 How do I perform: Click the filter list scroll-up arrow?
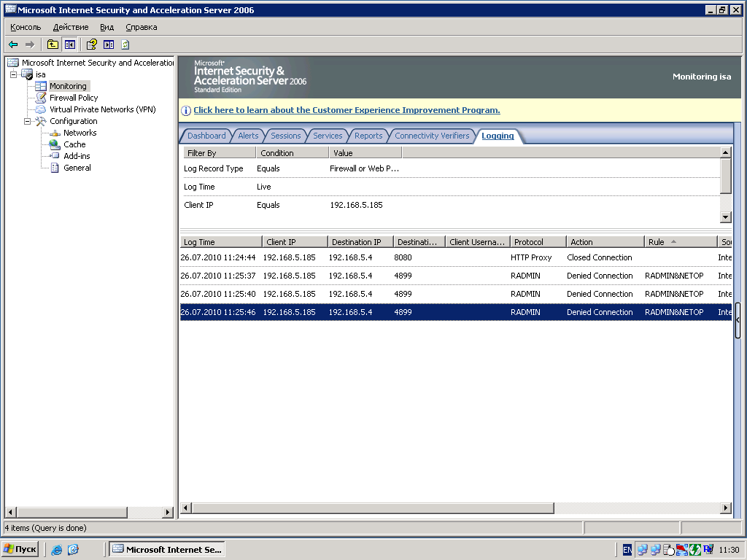pyautogui.click(x=725, y=152)
